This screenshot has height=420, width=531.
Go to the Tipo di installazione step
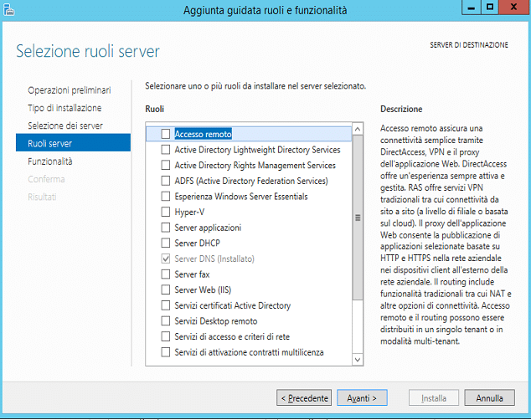64,108
